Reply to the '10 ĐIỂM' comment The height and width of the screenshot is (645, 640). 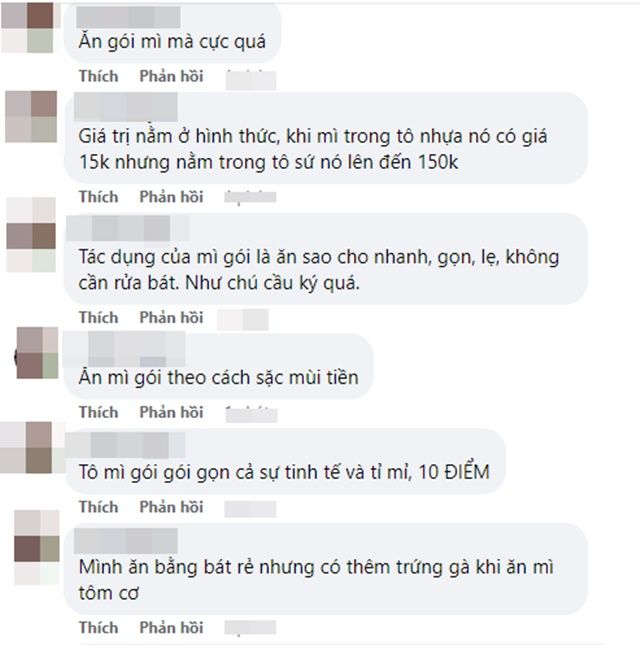click(x=171, y=506)
